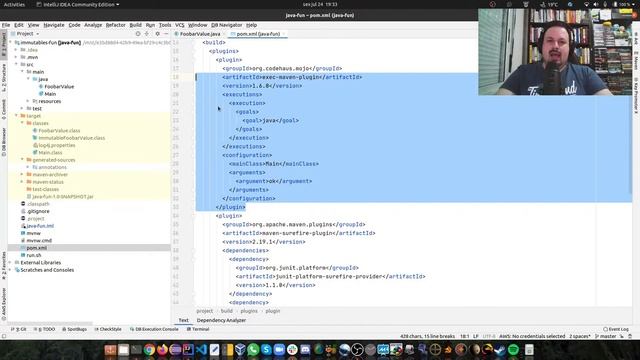Open VirtualBox from the dock
This screenshot has height=360, width=640.
[x=240, y=350]
